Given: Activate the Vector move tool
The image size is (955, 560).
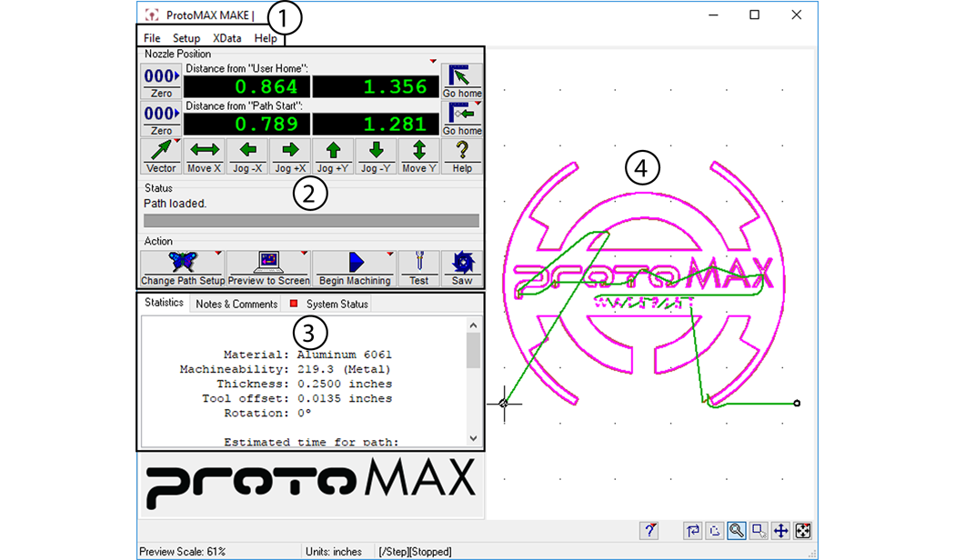Looking at the screenshot, I should tap(161, 155).
